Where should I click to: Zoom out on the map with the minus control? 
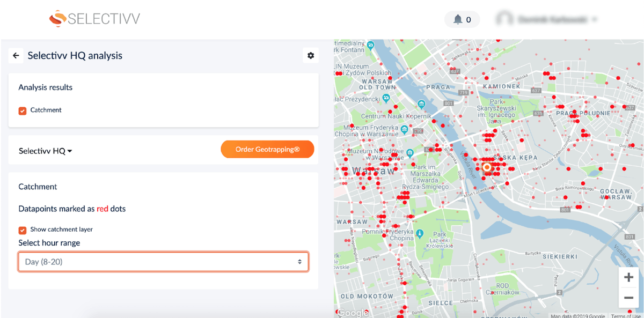pos(628,297)
